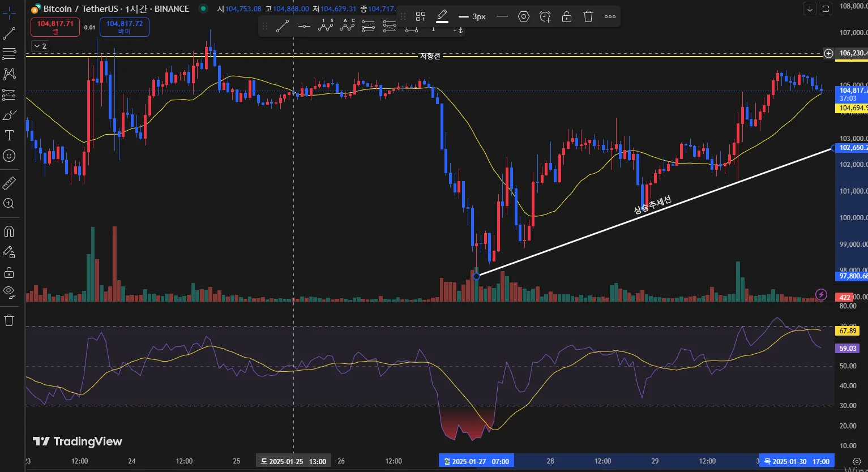Delete the selected trend line
This screenshot has height=472, width=868.
coord(588,16)
